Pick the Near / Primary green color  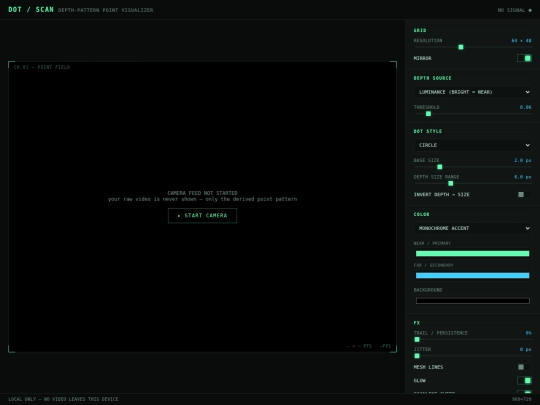(x=472, y=254)
